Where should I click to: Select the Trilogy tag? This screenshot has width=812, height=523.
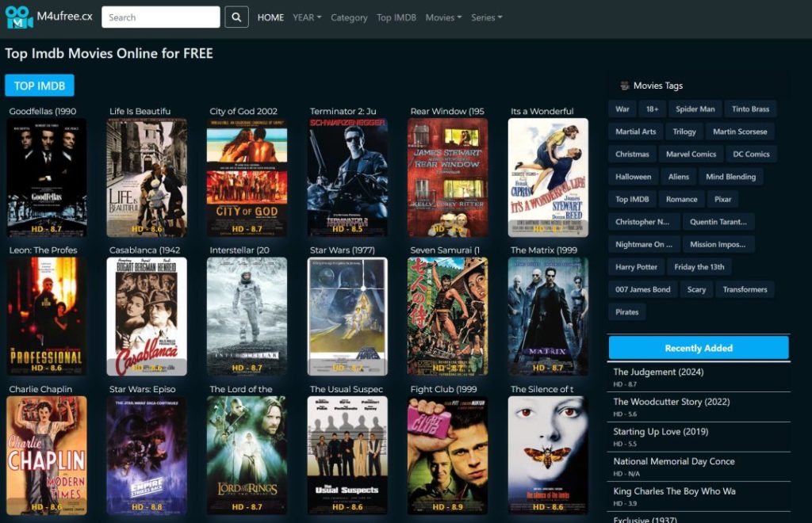[x=684, y=132]
